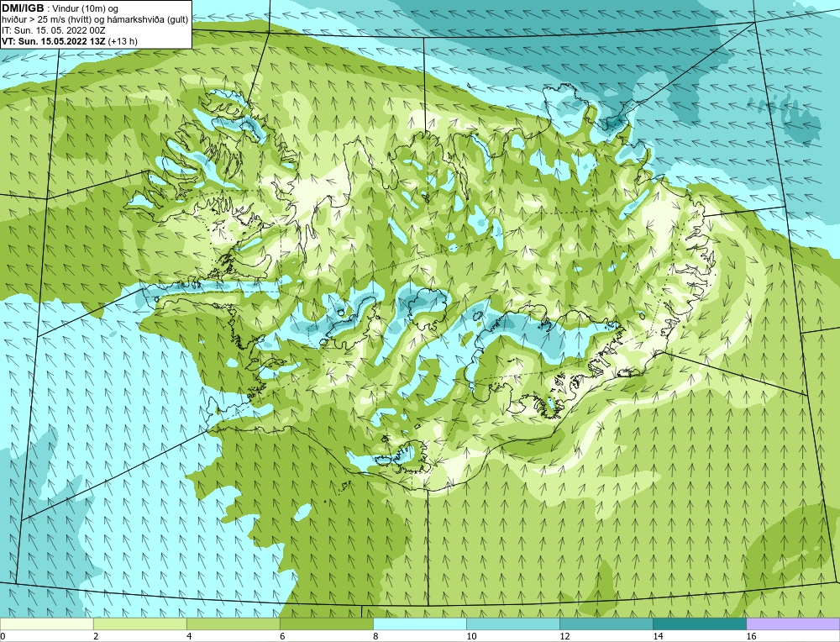Click the 8–10 m/s light cyan legend swatch
The image size is (840, 642).
pos(419,624)
